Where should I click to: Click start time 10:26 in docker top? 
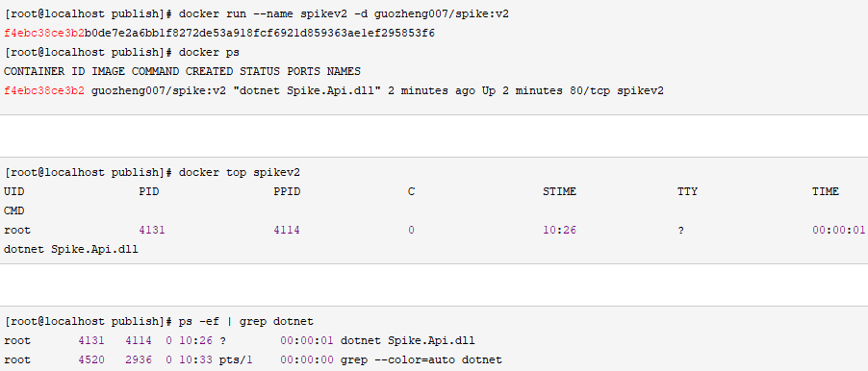pyautogui.click(x=559, y=230)
